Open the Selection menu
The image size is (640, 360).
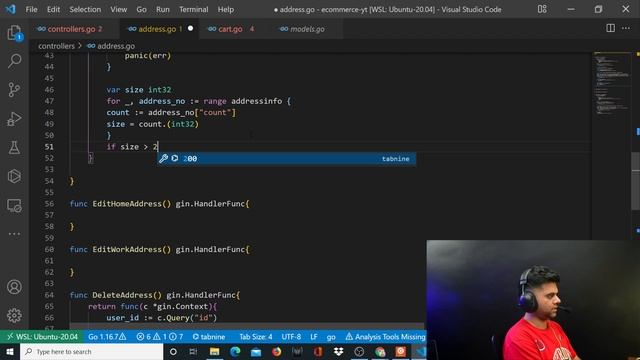pos(85,9)
